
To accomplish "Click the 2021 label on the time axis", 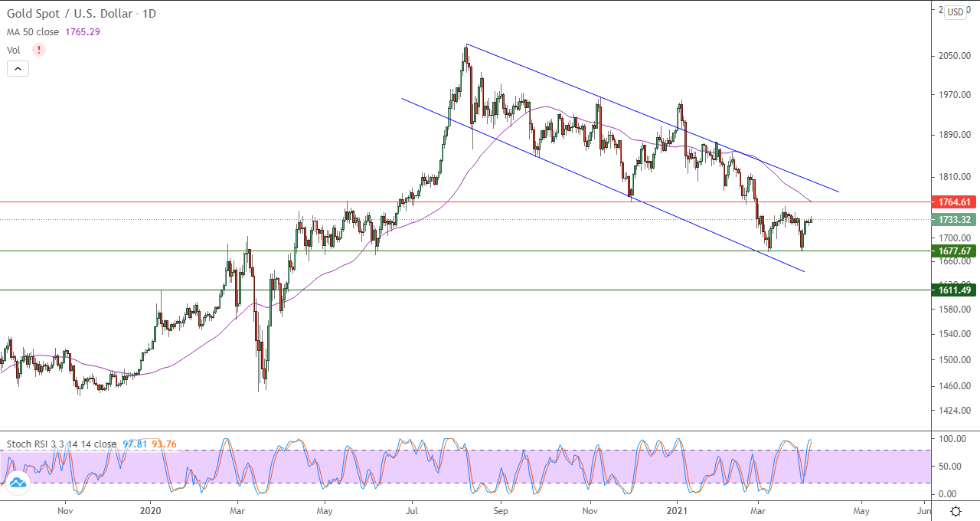I will click(x=678, y=510).
